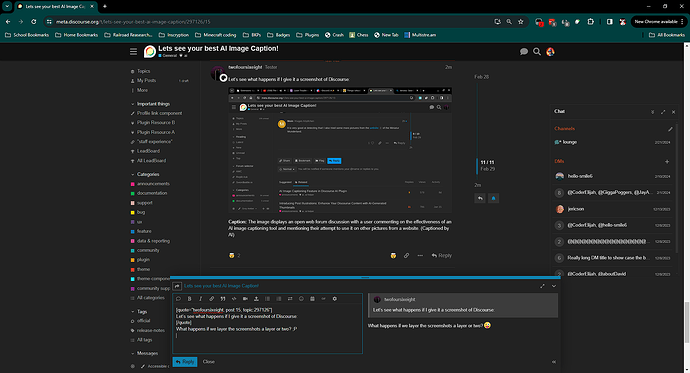Toggle composer fullscreen with expand arrows
Screen dimensions: 690x373
[542, 286]
